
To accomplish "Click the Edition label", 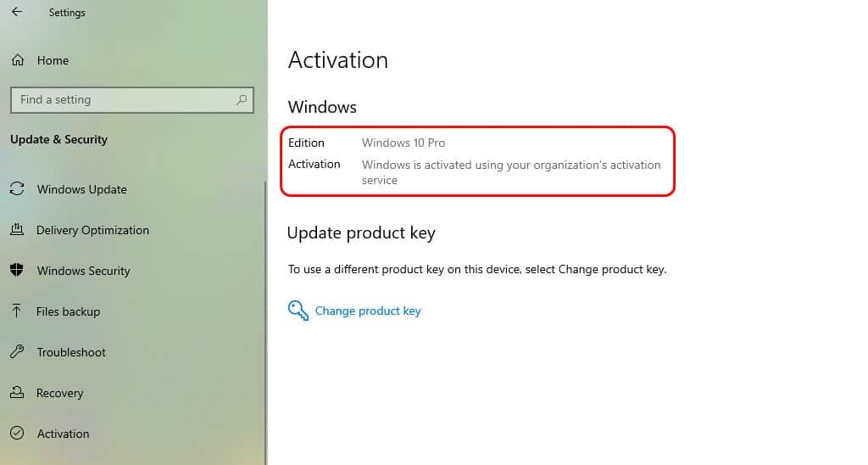I will [306, 143].
